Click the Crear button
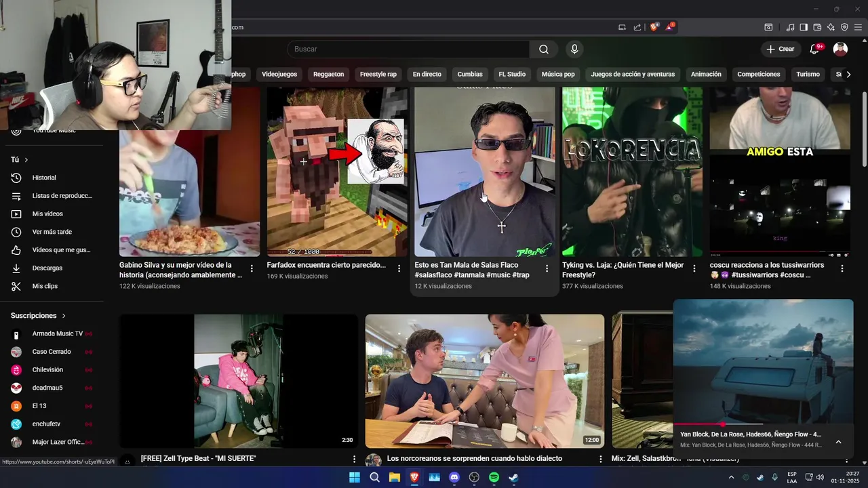868x488 pixels. tap(780, 49)
